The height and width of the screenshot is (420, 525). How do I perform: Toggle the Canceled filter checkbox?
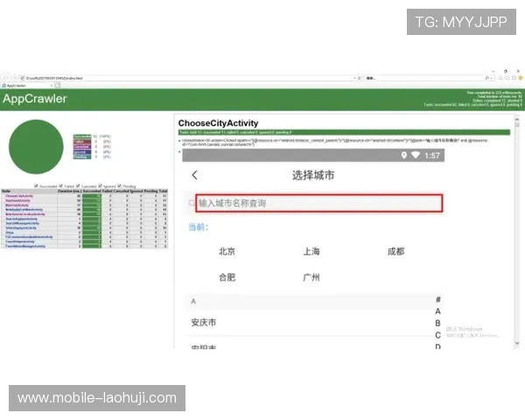[78, 185]
